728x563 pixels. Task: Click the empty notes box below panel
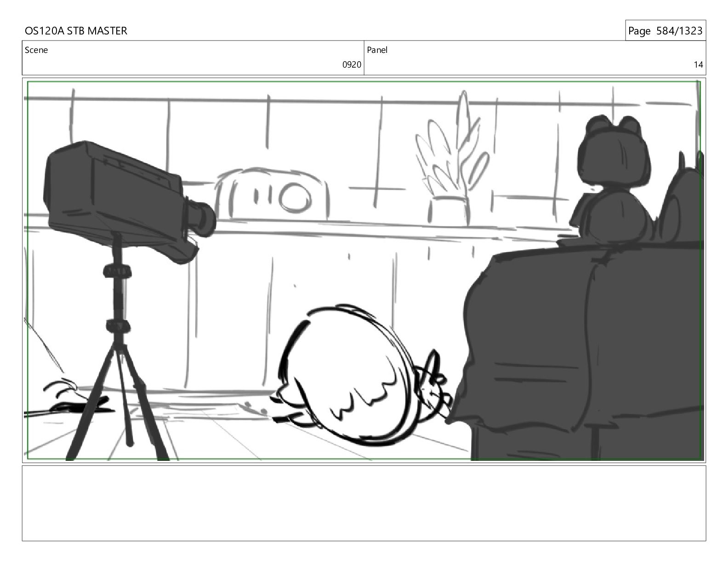pos(364,503)
